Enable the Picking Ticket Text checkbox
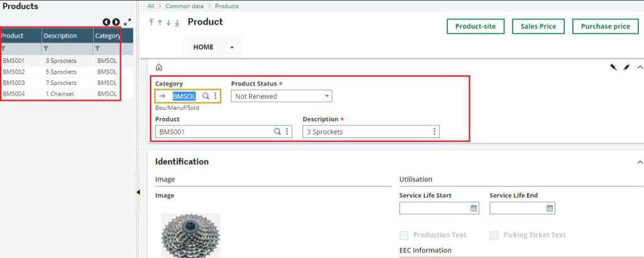 tap(494, 235)
